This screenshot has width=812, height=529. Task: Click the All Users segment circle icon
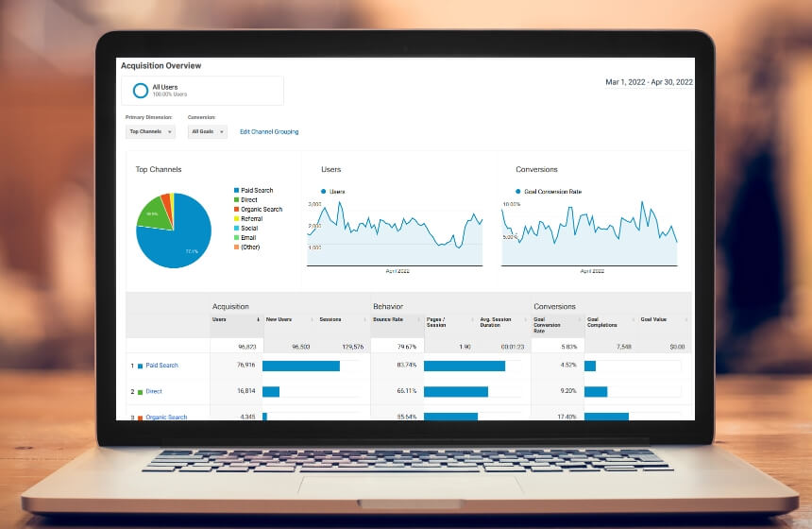click(x=141, y=91)
